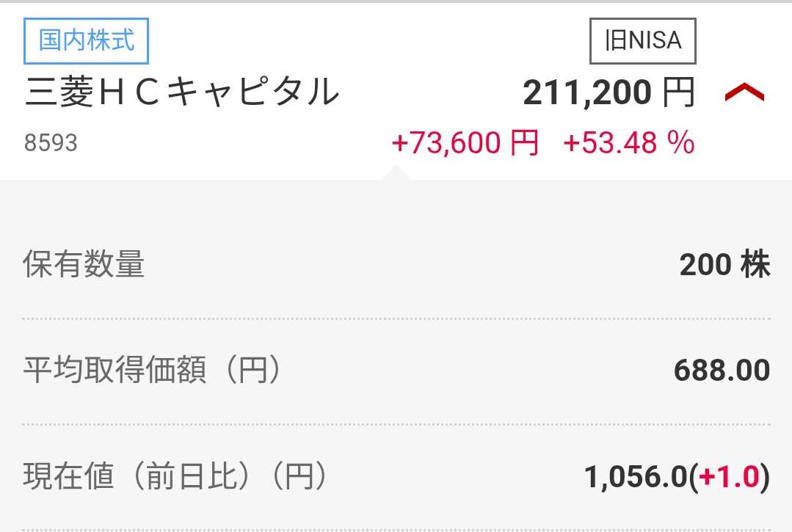792x532 pixels.
Task: Tap the small triangle pointer below the header
Action: 396,172
